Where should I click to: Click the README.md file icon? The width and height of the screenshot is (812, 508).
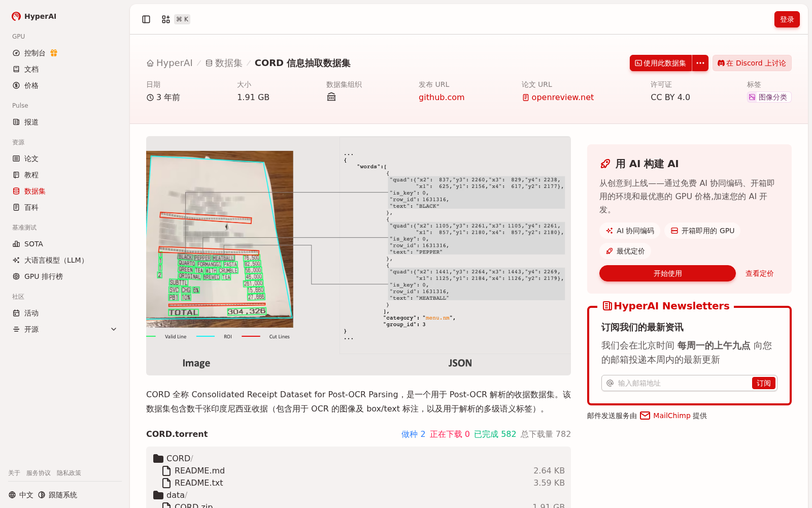pos(166,470)
